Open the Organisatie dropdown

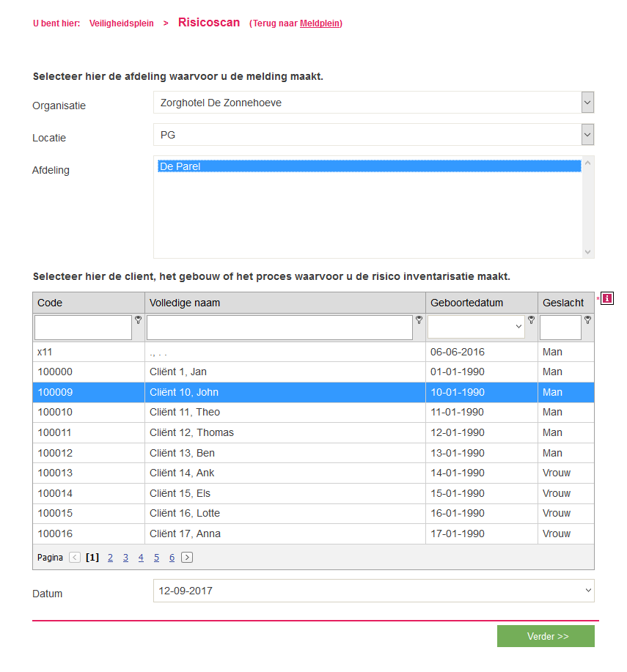[587, 103]
